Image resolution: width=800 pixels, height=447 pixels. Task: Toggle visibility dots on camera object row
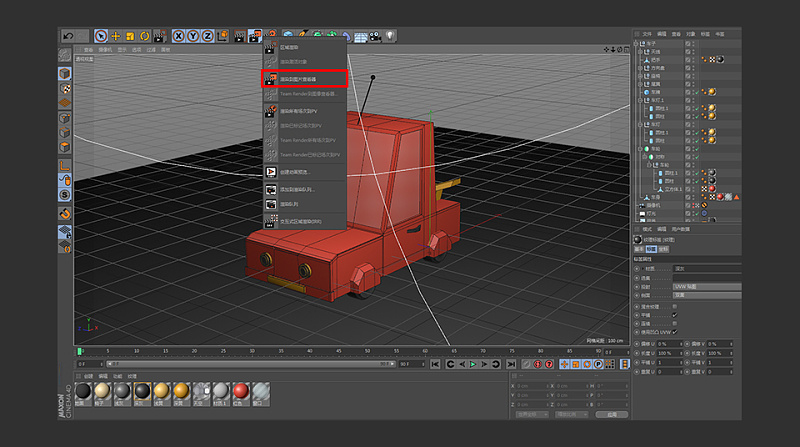693,206
